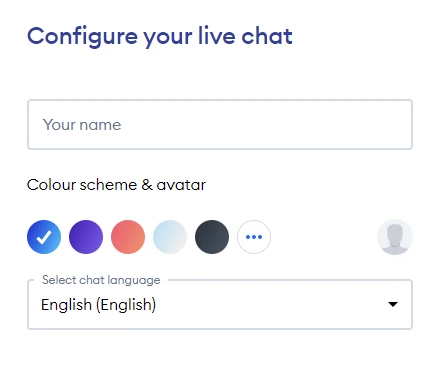Open more colour options via three-dot icon

point(254,237)
